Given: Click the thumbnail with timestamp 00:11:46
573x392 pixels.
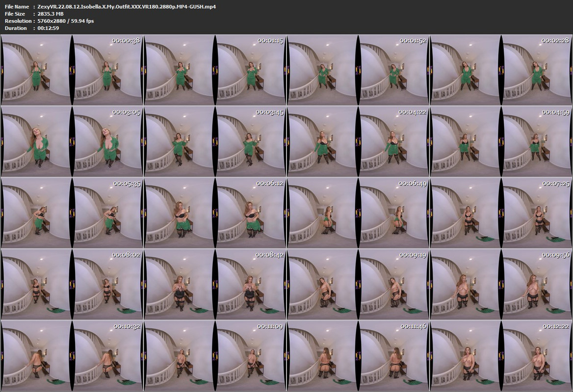Looking at the screenshot, I should coord(358,356).
